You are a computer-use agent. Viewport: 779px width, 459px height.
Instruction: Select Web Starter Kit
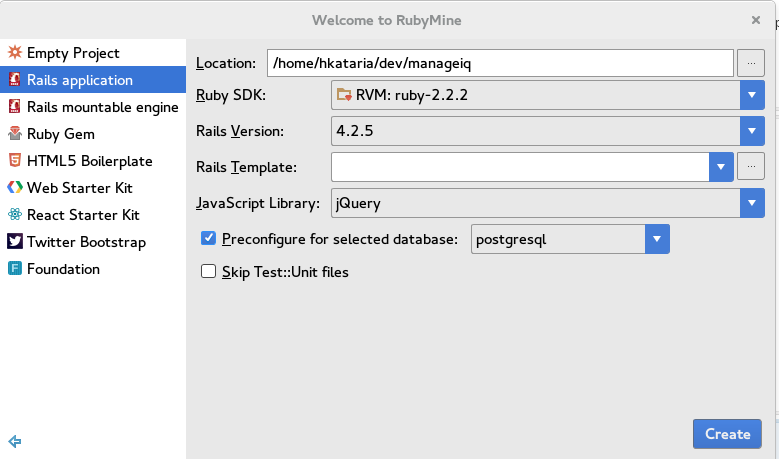click(x=93, y=187)
